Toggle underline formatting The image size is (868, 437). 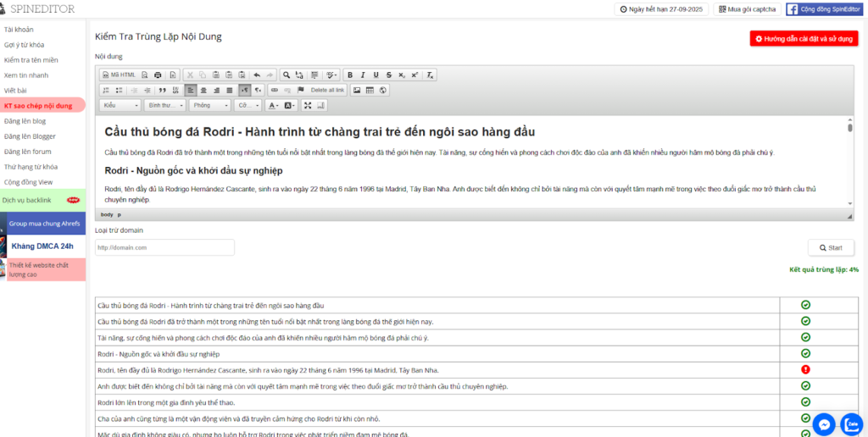pyautogui.click(x=376, y=75)
